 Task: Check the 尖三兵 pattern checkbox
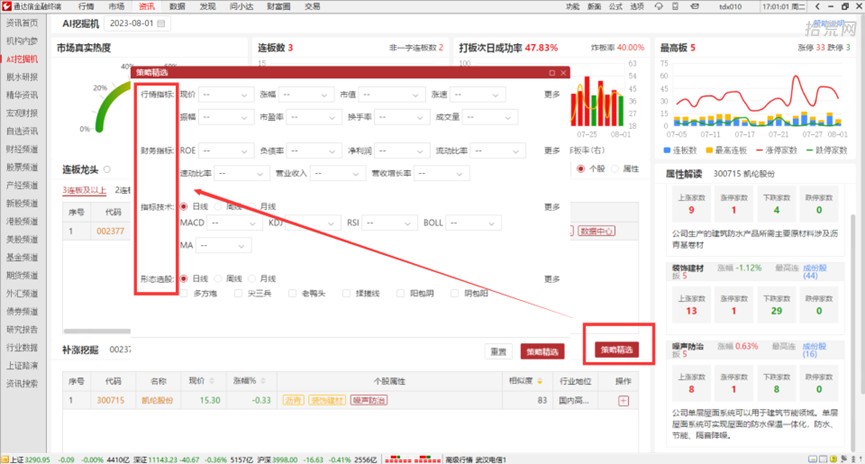click(x=238, y=294)
